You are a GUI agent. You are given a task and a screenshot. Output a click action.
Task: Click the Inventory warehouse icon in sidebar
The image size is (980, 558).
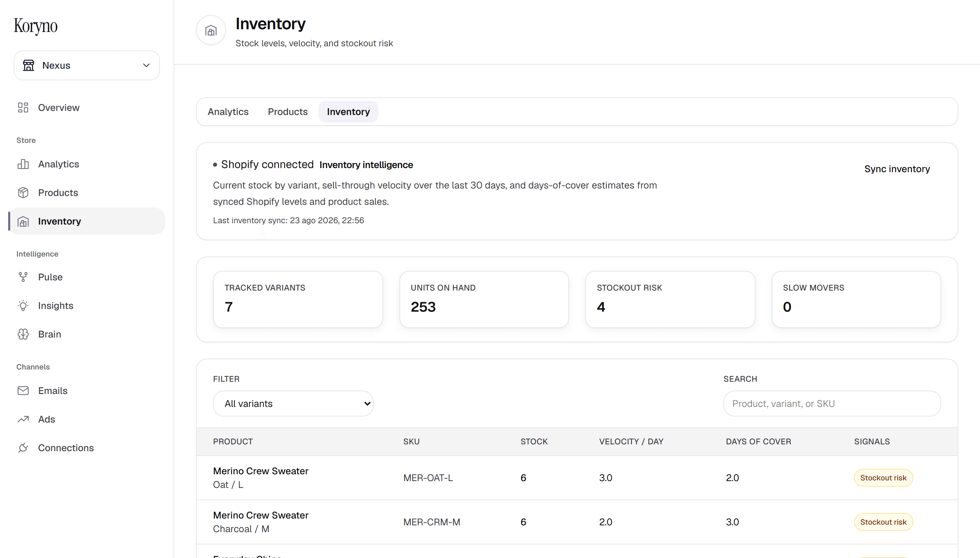[x=23, y=221]
